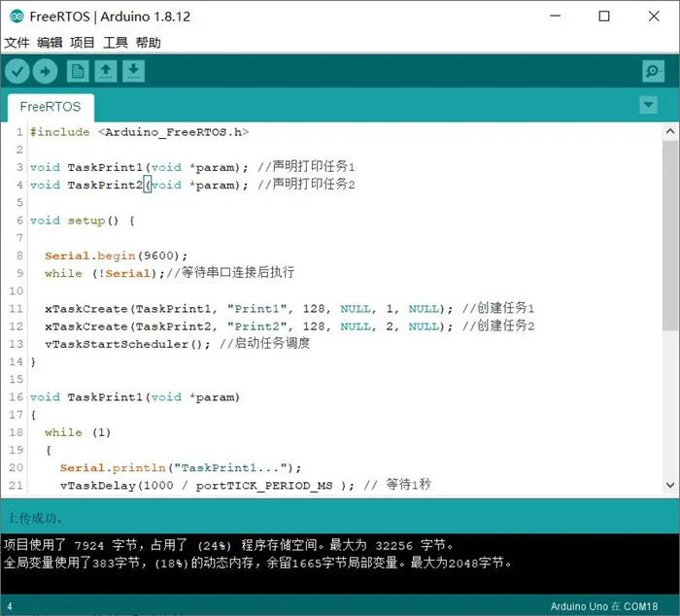Click the editor scrollbar down arrow

pos(670,485)
